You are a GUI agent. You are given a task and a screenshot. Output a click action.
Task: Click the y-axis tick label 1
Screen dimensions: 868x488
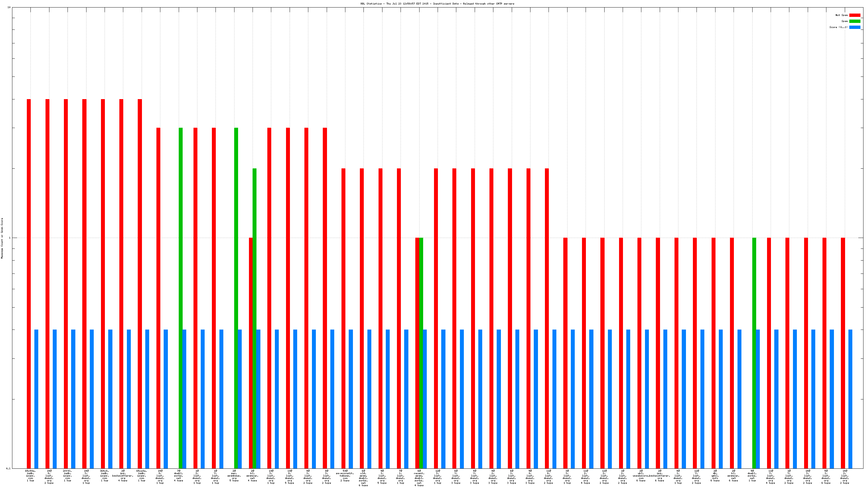pyautogui.click(x=9, y=238)
